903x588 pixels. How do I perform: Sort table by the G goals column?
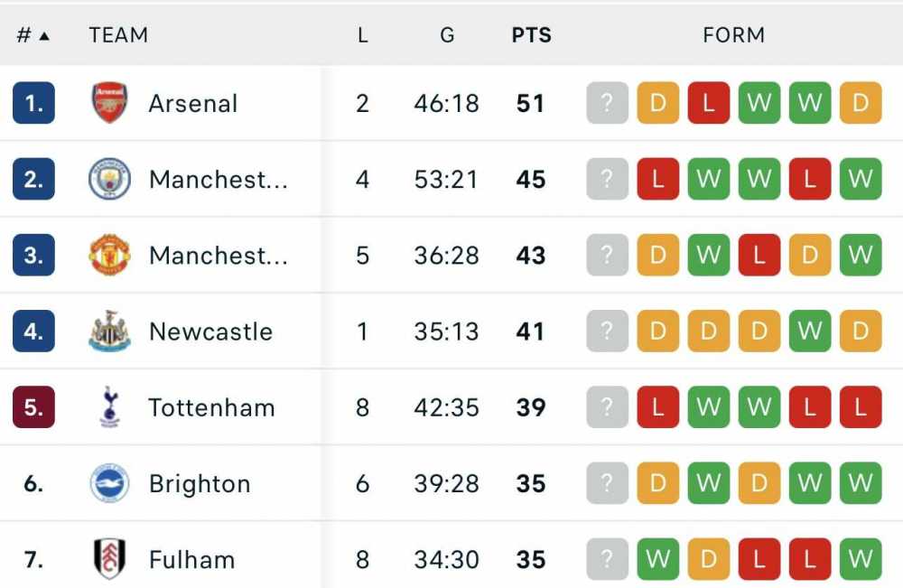coord(447,35)
